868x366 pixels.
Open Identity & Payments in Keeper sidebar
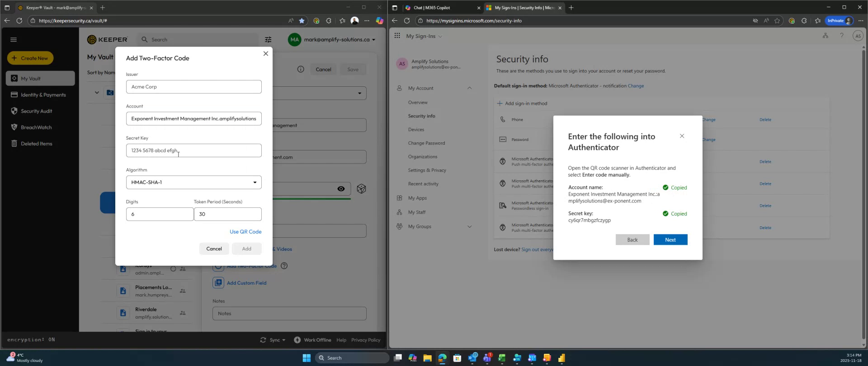pyautogui.click(x=40, y=95)
